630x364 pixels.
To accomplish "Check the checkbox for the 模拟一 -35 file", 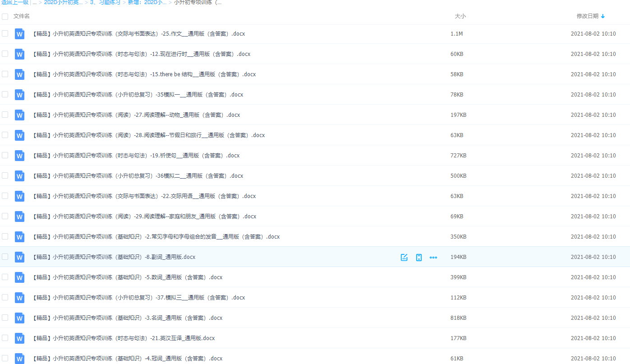I will click(5, 95).
